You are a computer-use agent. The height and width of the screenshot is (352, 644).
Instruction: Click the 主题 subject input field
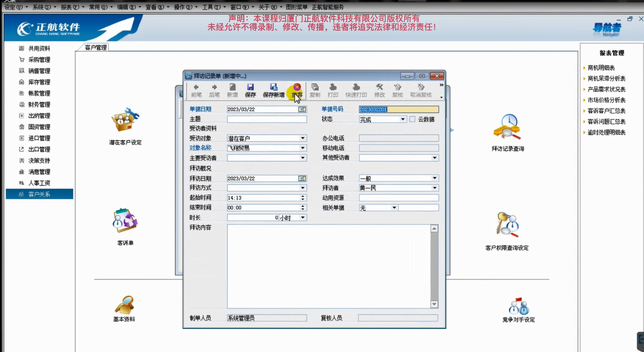(267, 119)
